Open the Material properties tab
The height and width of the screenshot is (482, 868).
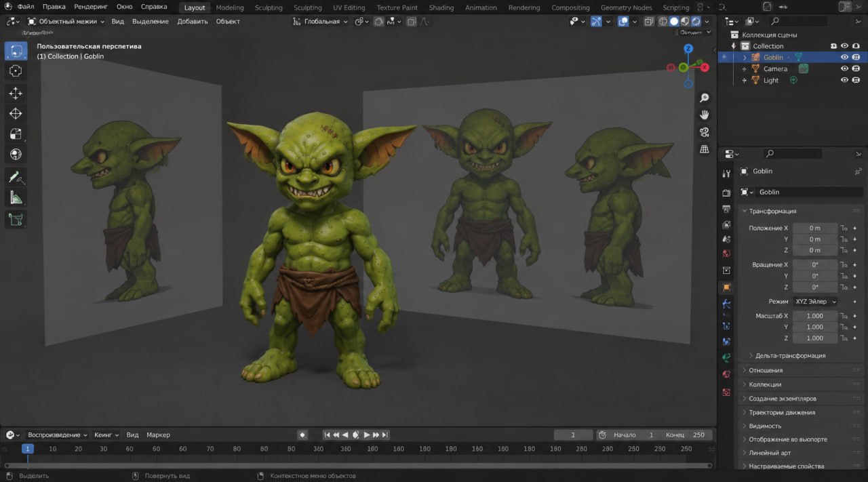point(726,375)
